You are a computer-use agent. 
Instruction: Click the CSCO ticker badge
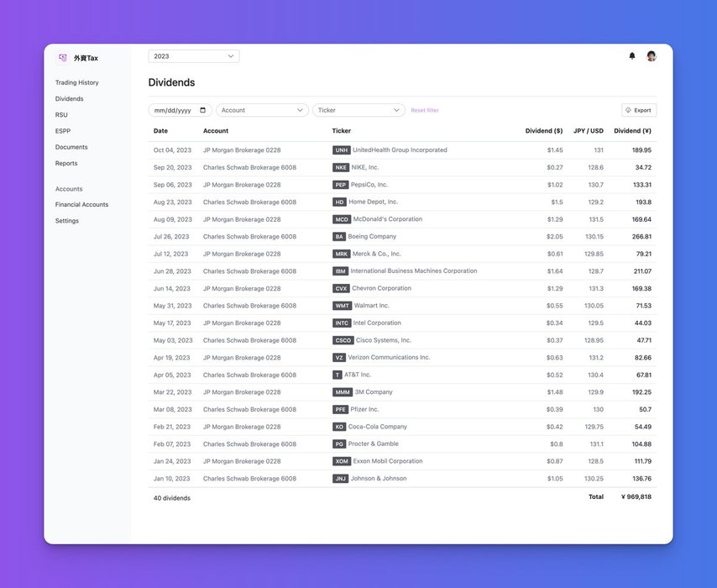(x=343, y=340)
